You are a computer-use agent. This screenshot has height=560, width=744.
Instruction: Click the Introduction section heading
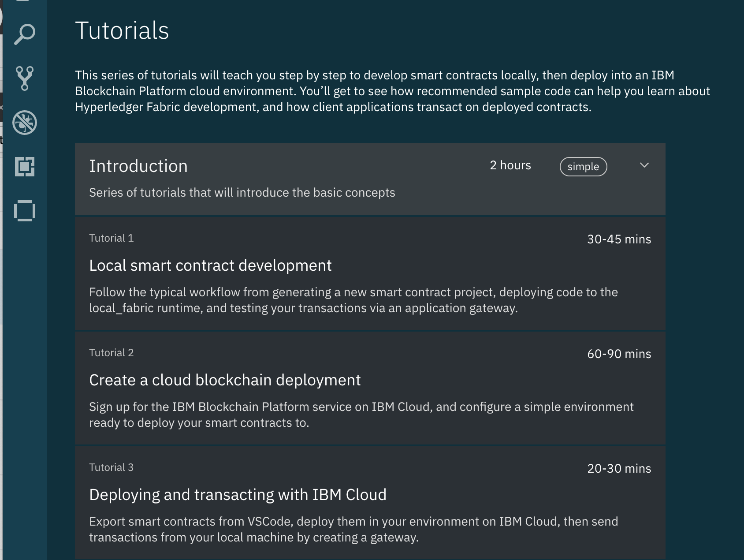tap(138, 166)
